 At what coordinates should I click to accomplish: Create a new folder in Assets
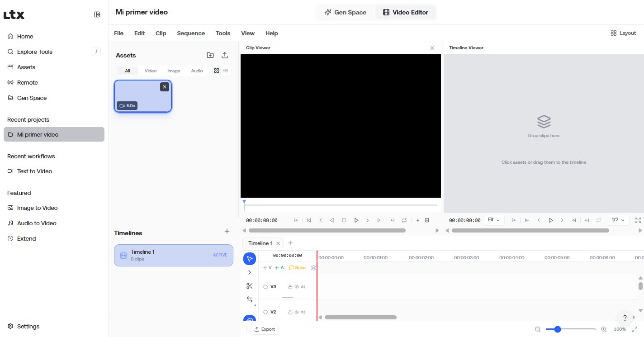point(210,55)
